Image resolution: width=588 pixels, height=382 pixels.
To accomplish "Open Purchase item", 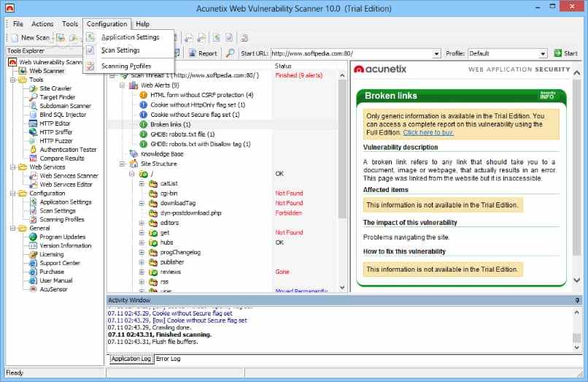I will 51,272.
